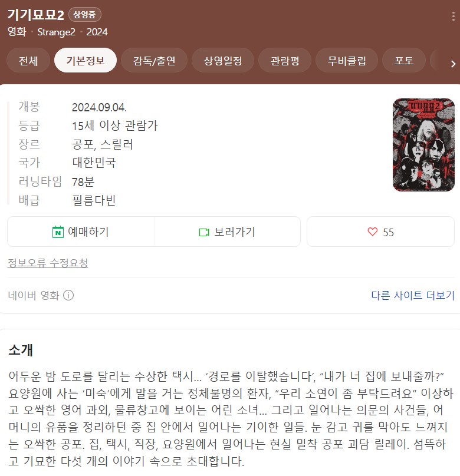Go to the 상영일정 tab
This screenshot has width=460, height=476.
(x=223, y=61)
